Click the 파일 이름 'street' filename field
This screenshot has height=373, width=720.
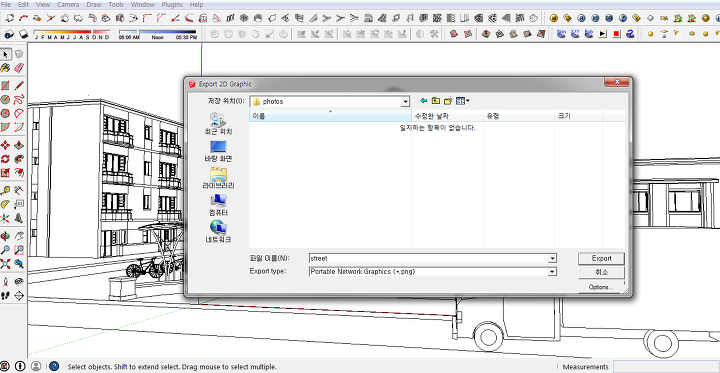(428, 259)
